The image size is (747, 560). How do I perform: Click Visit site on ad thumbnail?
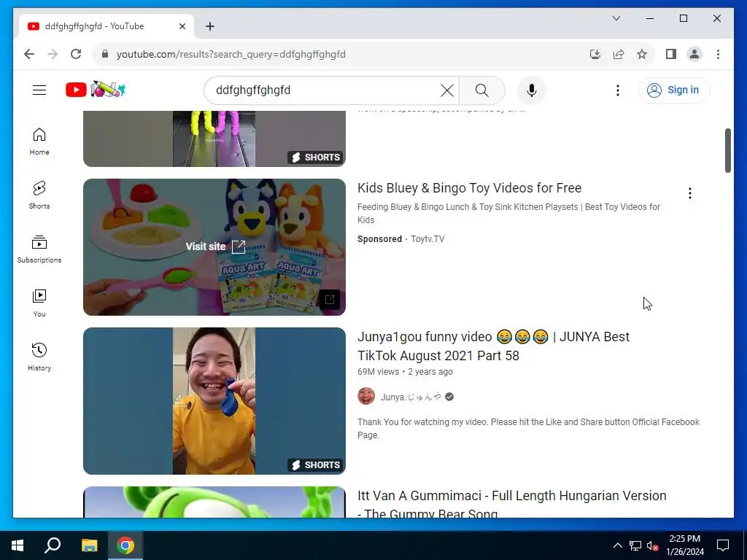coord(215,246)
